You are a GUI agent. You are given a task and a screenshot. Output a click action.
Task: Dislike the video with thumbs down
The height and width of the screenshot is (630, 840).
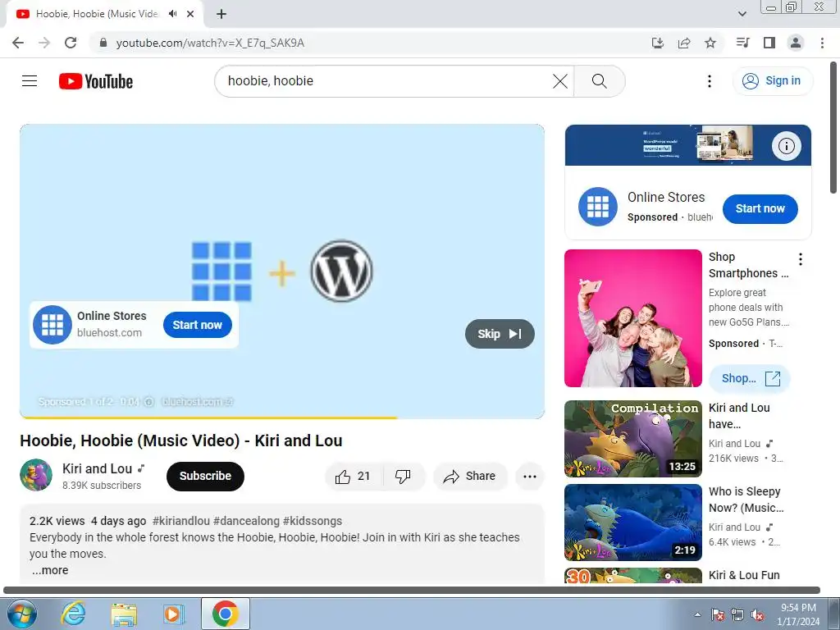[x=403, y=476]
